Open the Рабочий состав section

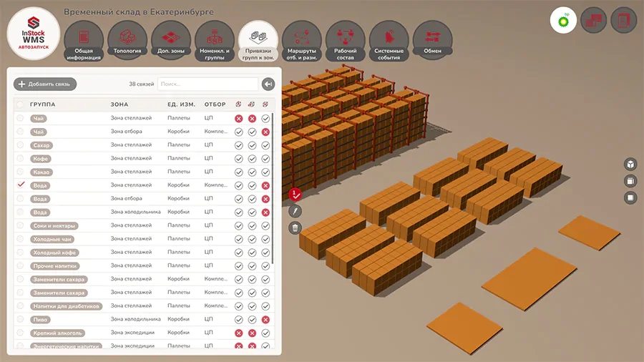pos(346,40)
